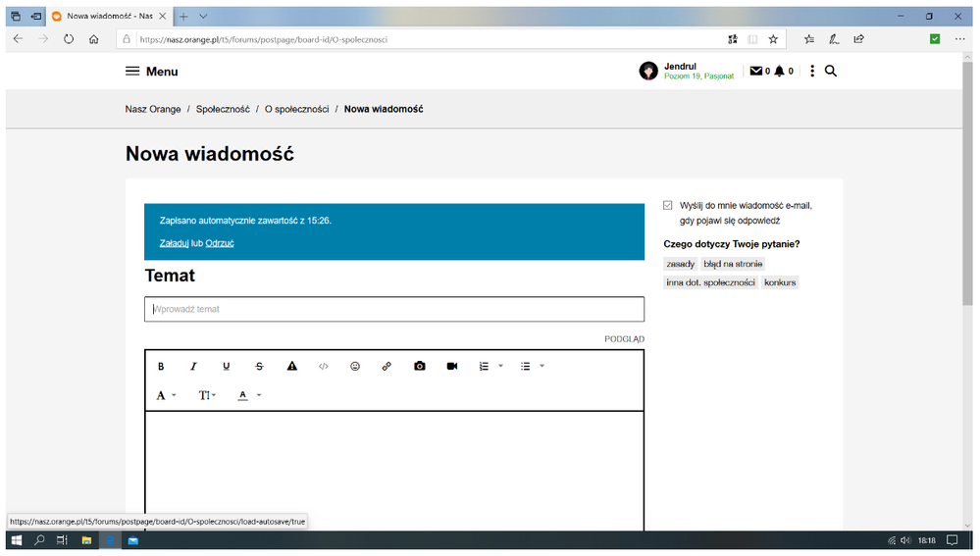Set aside these tabs
The height and width of the screenshot is (556, 980).
[36, 17]
